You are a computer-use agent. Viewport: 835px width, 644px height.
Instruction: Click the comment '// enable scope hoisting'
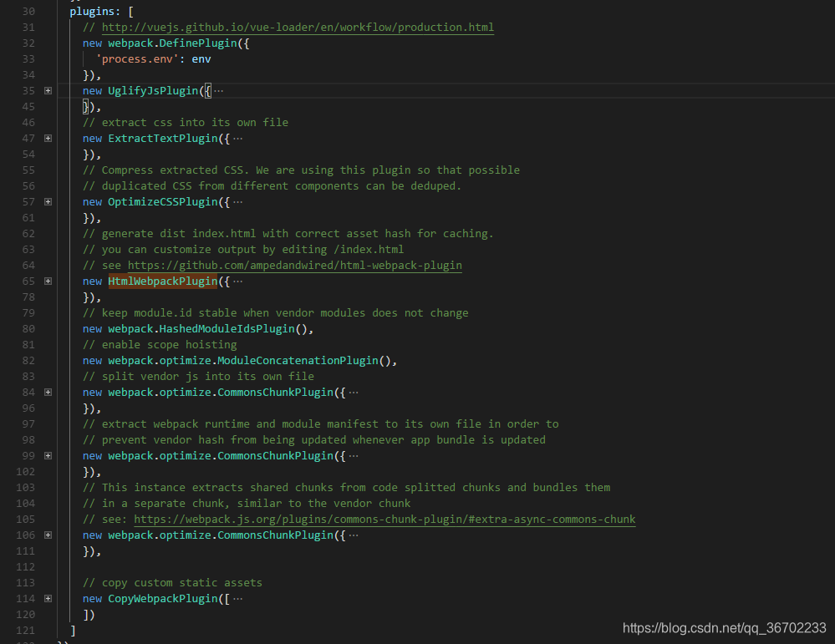[x=160, y=344]
